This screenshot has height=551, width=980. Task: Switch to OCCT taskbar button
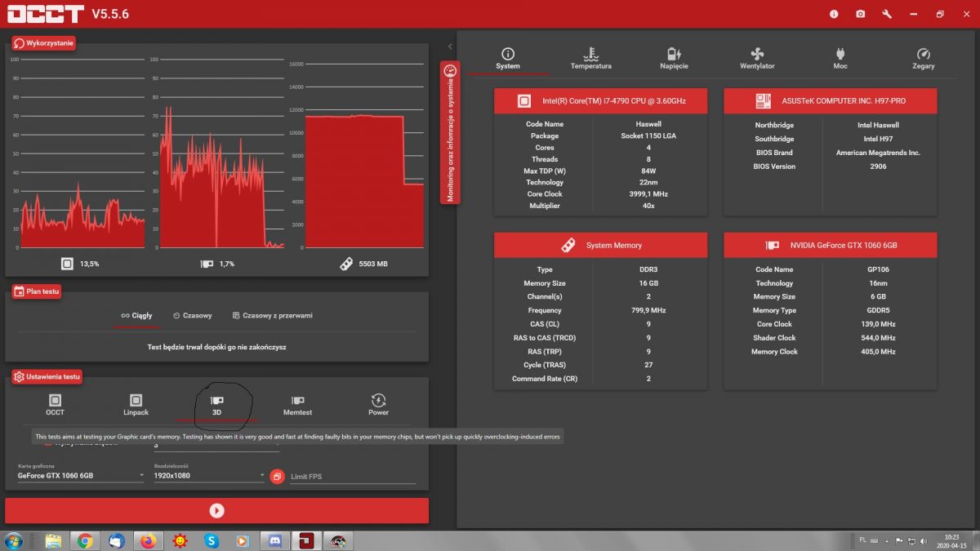[306, 540]
